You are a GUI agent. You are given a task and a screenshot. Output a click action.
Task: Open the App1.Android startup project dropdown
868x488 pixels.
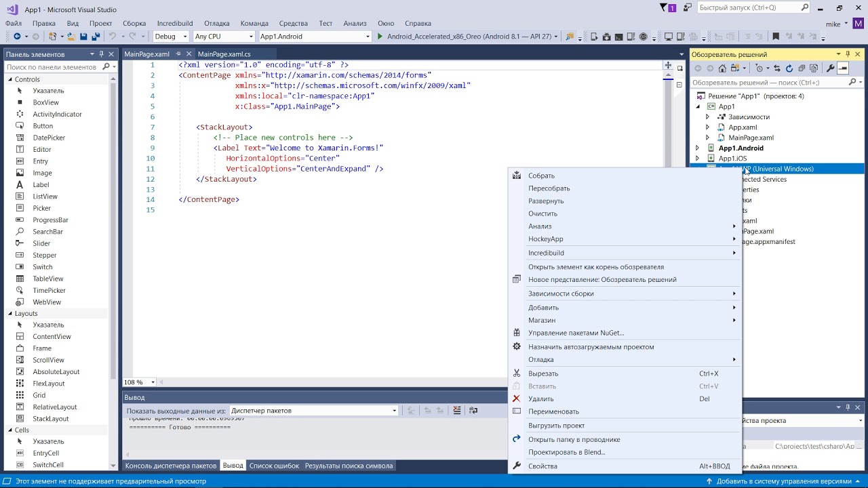tap(315, 37)
